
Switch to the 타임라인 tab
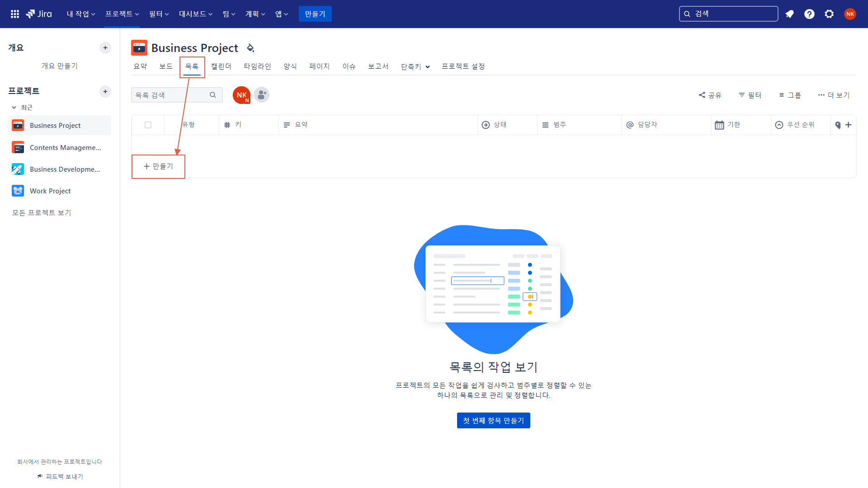tap(257, 66)
